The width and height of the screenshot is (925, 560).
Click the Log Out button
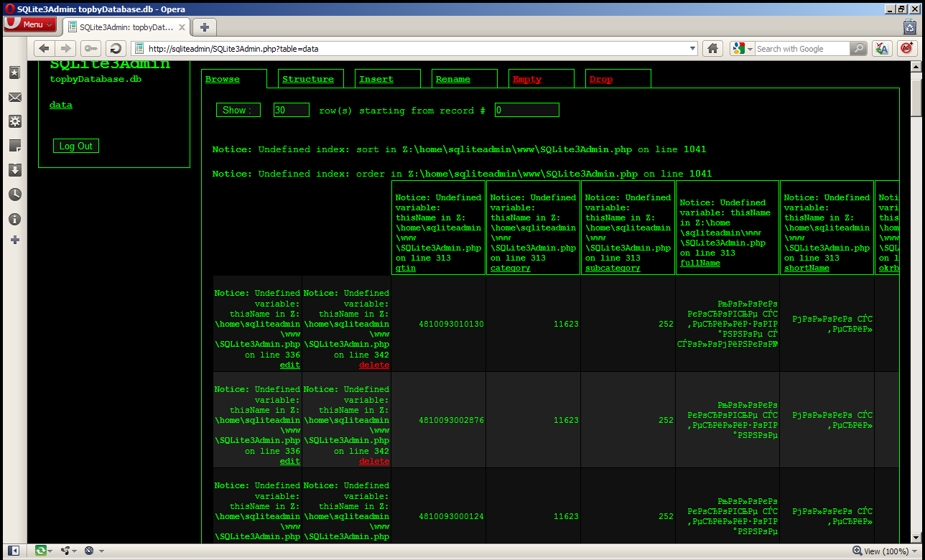tap(75, 146)
